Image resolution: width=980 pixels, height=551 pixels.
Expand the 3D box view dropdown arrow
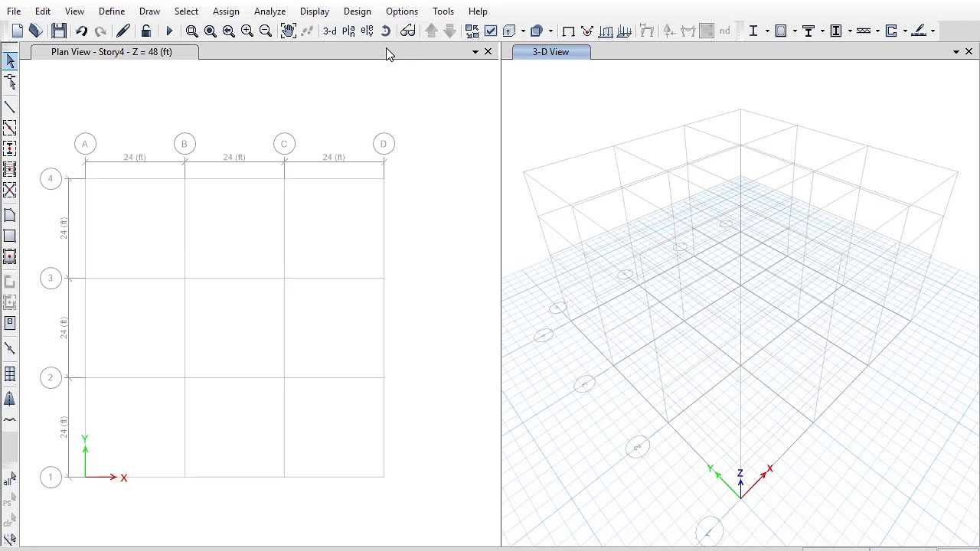pyautogui.click(x=523, y=31)
